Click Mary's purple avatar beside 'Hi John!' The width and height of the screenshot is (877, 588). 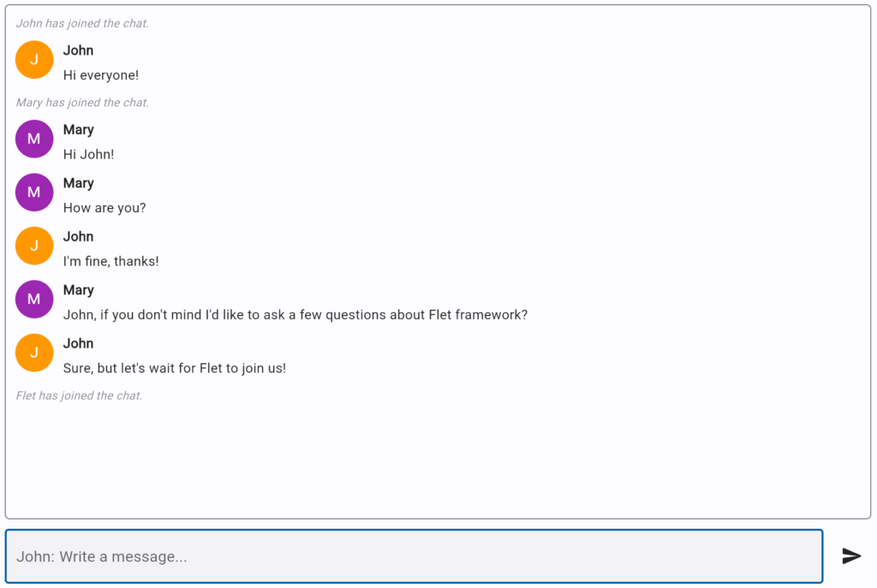34,139
